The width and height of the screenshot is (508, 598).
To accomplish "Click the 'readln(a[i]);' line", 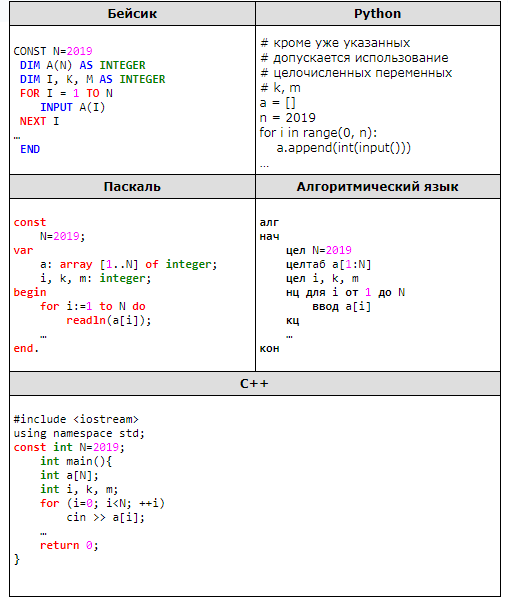I will point(109,321).
